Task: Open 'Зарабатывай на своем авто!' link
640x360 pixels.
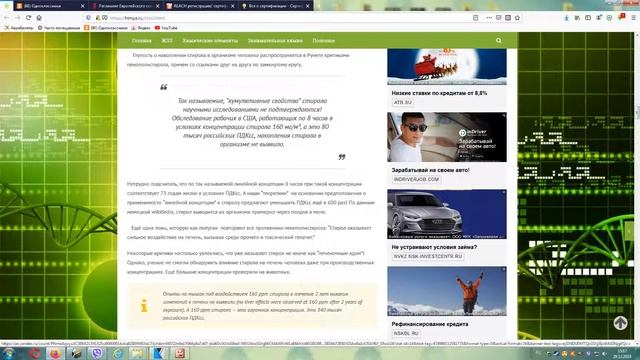Action: pos(431,170)
